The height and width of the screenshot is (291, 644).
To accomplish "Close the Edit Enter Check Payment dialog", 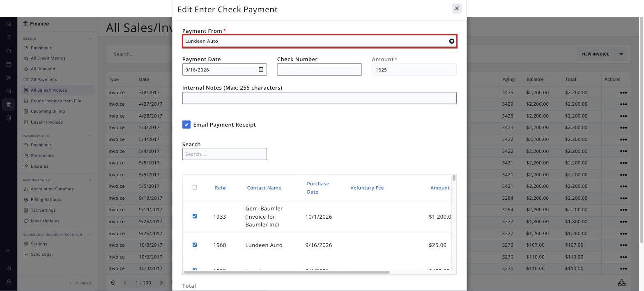I will coord(457,9).
